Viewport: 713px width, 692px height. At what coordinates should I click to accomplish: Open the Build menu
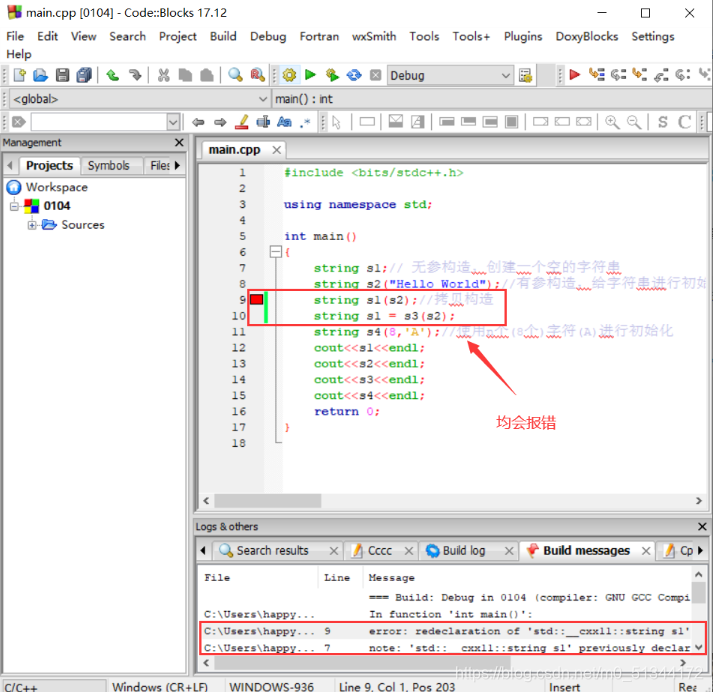223,36
